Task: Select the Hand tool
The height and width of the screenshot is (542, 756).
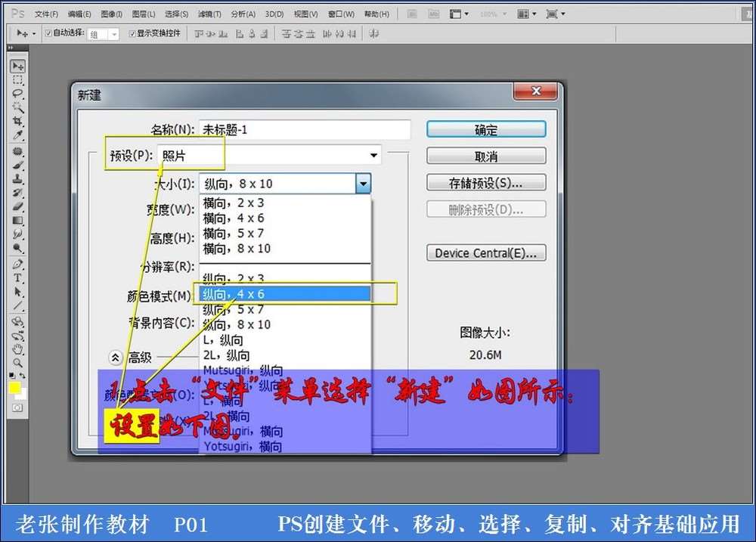Action: 18,349
